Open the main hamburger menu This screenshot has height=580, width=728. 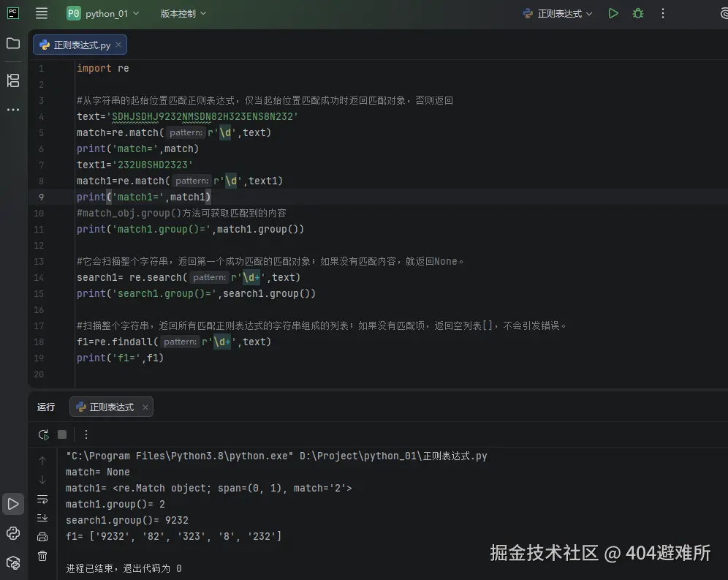point(42,13)
